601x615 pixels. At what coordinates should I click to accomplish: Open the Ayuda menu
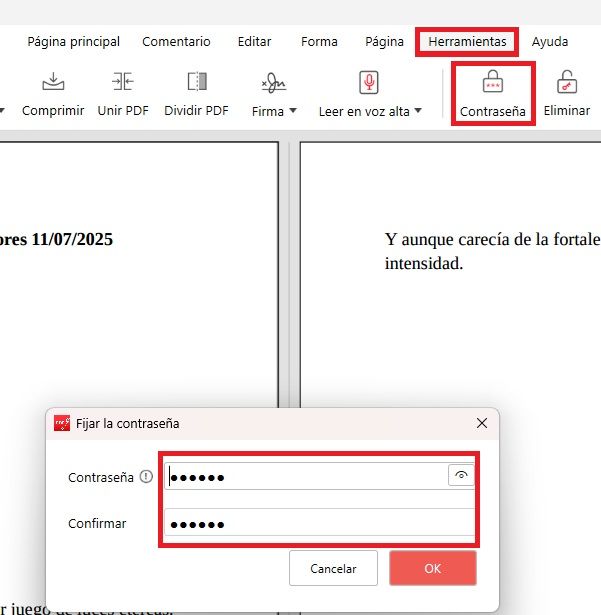pos(550,42)
